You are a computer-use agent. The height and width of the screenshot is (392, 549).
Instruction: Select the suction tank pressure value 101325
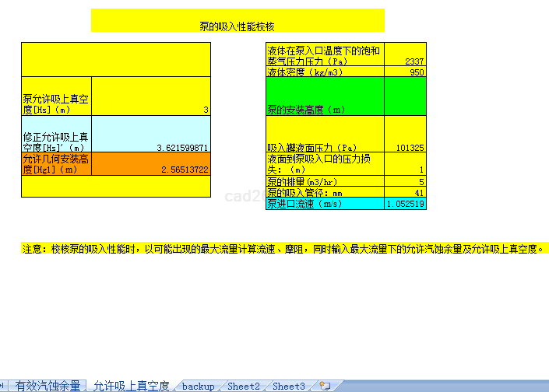405,134
